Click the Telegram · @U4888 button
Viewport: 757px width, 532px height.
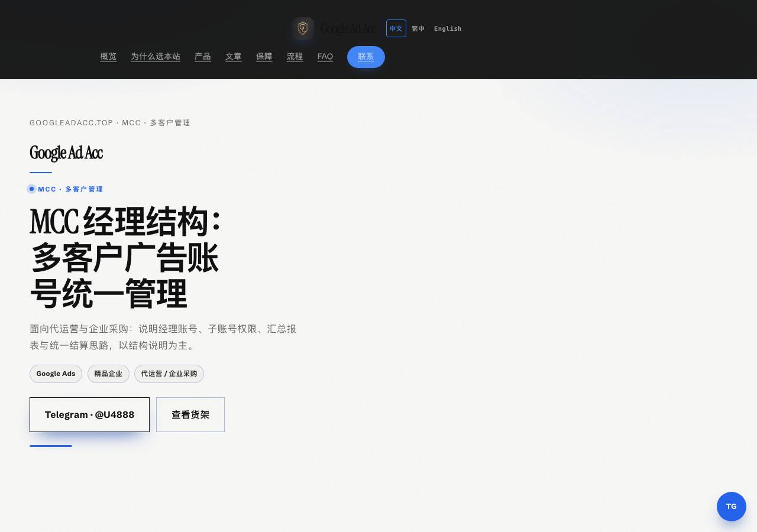(x=89, y=414)
